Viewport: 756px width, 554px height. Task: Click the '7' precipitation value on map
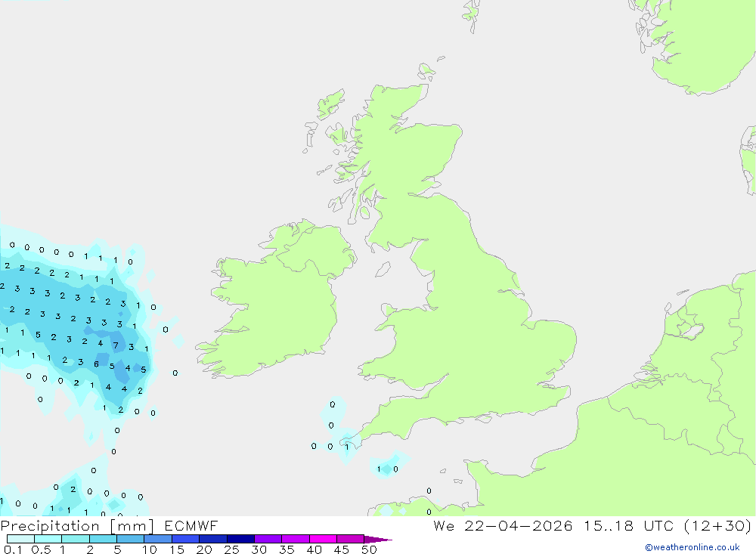point(116,345)
